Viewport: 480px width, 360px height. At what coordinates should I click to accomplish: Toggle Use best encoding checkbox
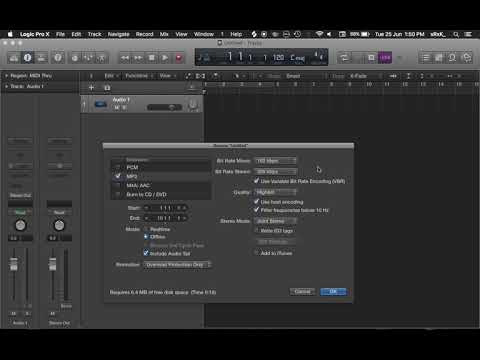(x=256, y=202)
